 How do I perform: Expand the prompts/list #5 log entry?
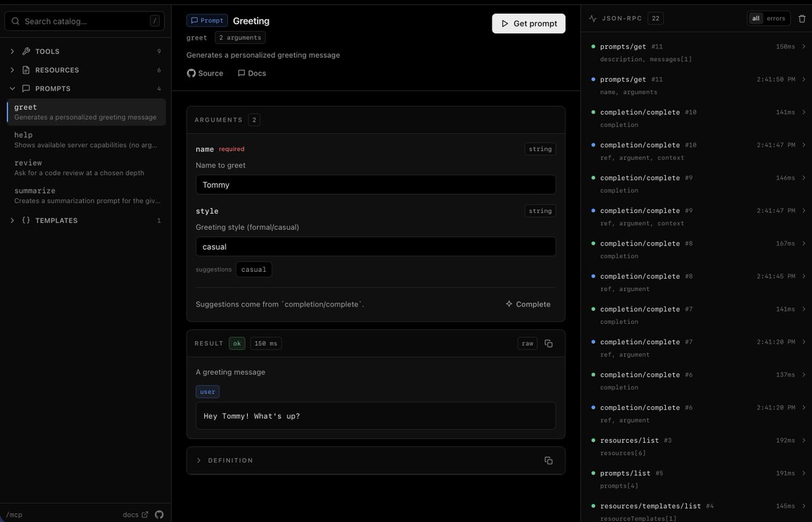(x=803, y=473)
